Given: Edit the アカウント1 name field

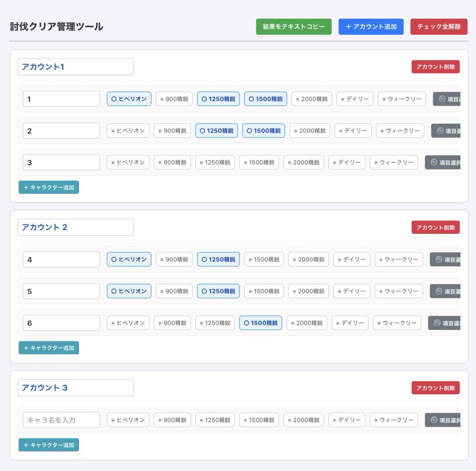Looking at the screenshot, I should coord(75,67).
